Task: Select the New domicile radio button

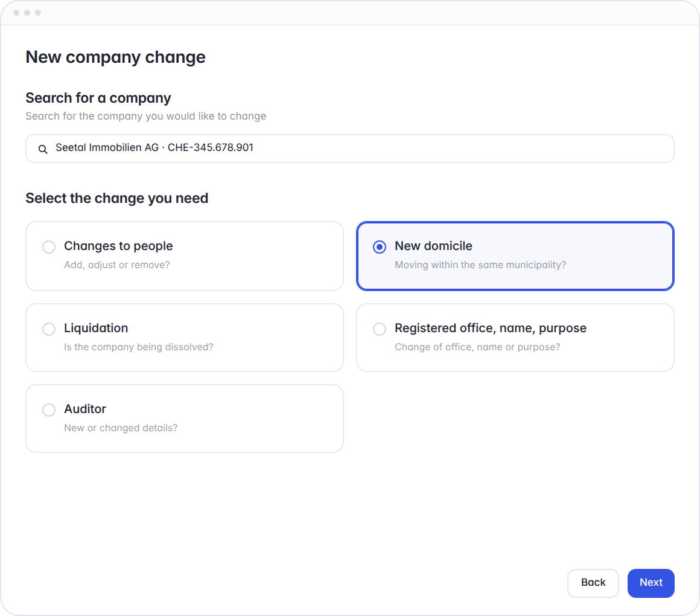Action: click(380, 246)
